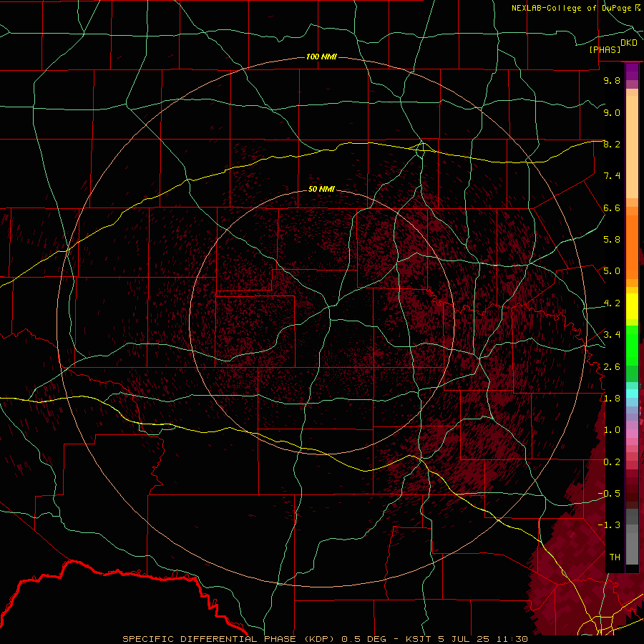Click the -0.5 legend value

tap(609, 494)
